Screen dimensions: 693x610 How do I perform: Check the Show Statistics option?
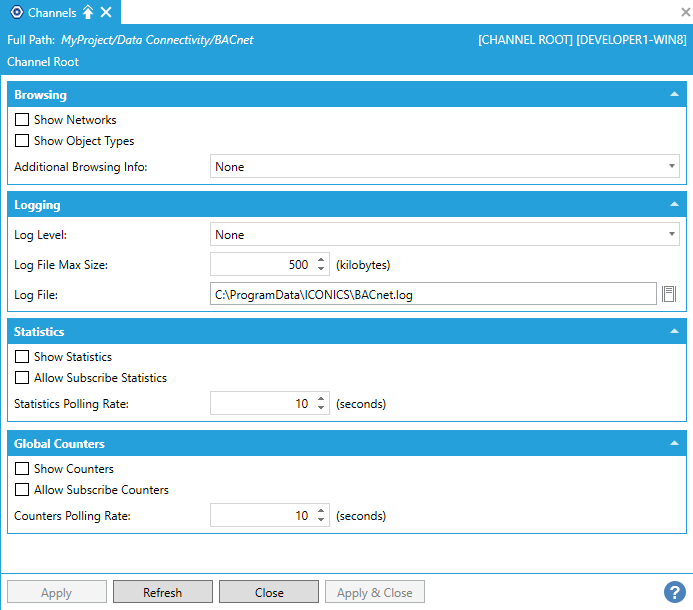22,357
